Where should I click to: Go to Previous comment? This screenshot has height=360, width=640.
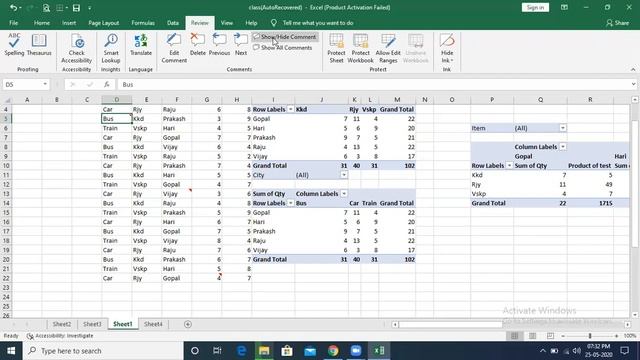click(x=219, y=44)
